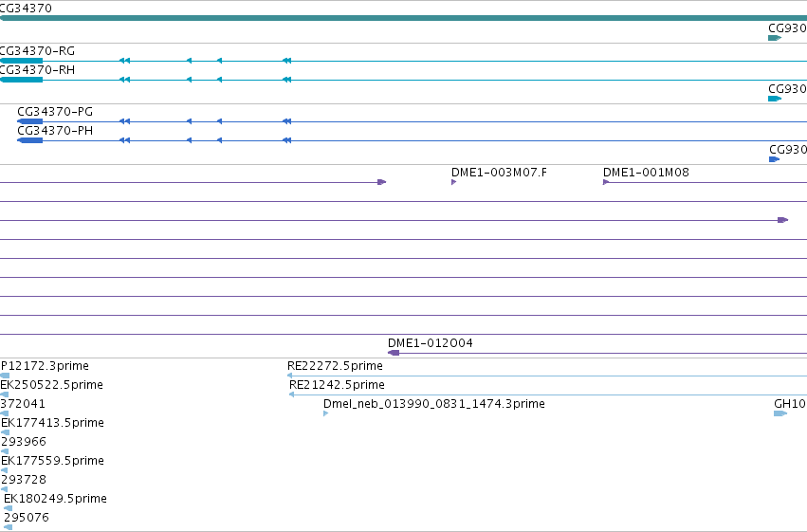Select the CG34370-PH protein label
807x532 pixels.
tap(55, 131)
